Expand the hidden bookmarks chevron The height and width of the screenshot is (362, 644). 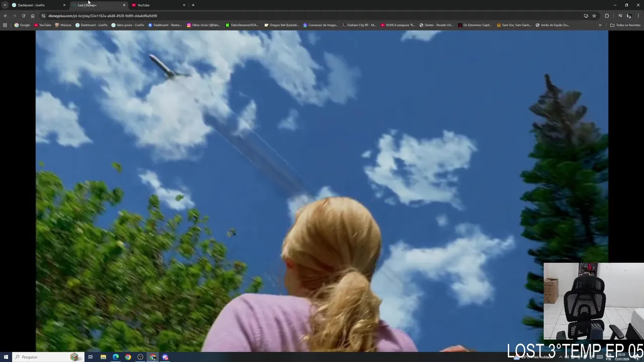600,25
